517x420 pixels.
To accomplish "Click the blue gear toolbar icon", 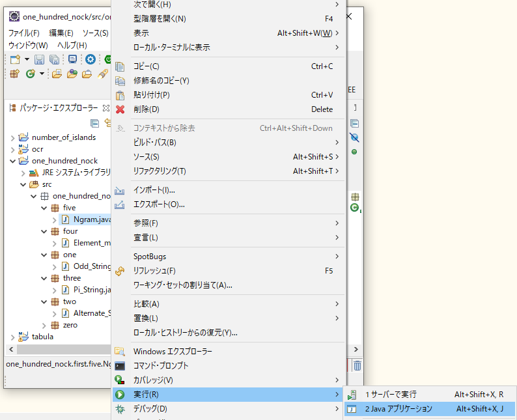I will [x=91, y=59].
